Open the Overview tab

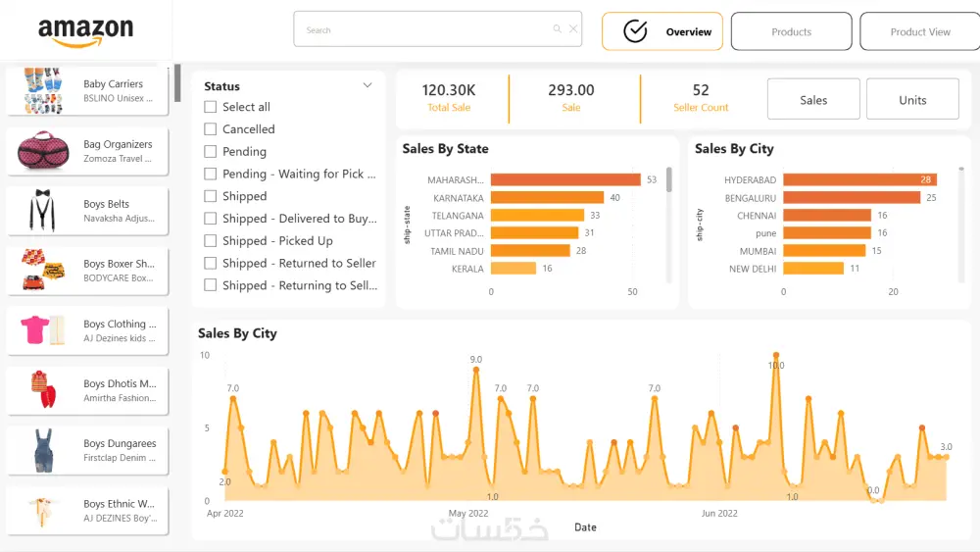tap(661, 31)
